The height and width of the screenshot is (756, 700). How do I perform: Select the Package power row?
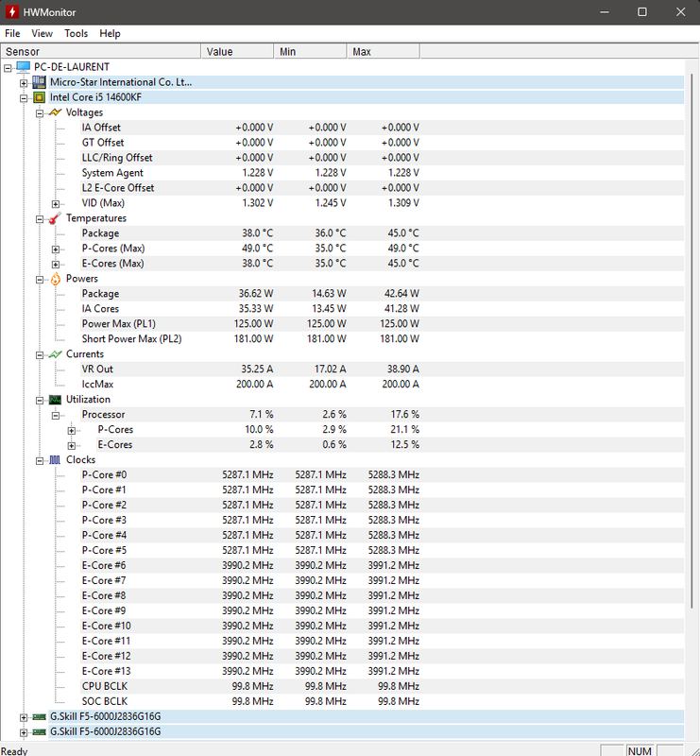tap(382, 294)
